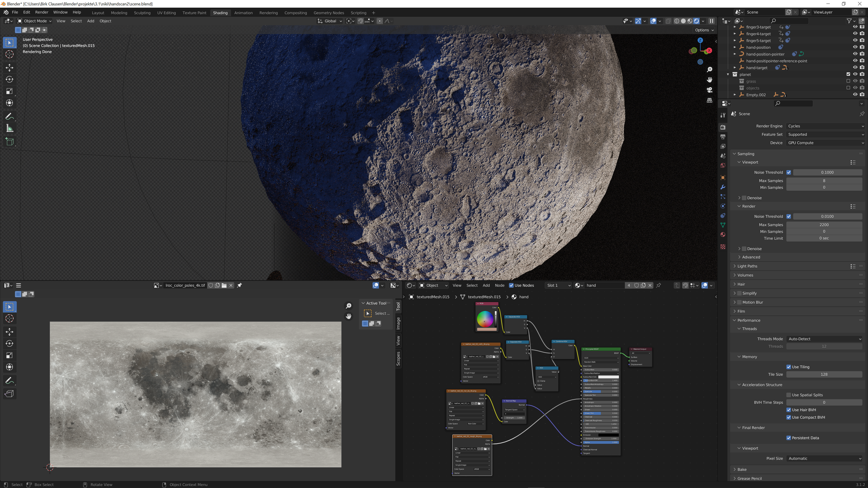This screenshot has width=868, height=488.
Task: Open the World properties tab icon
Action: [x=723, y=166]
